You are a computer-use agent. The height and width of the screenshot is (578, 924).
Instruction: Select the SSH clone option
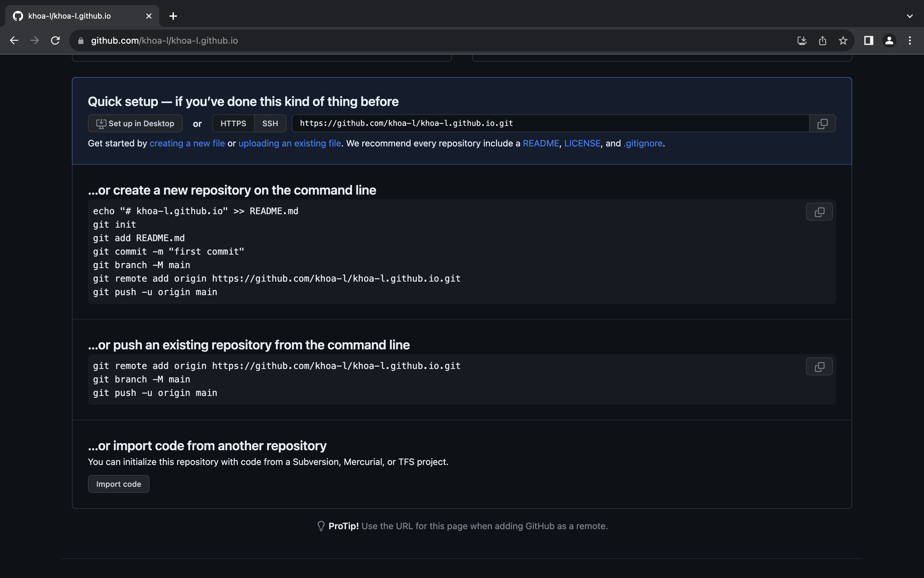point(270,124)
